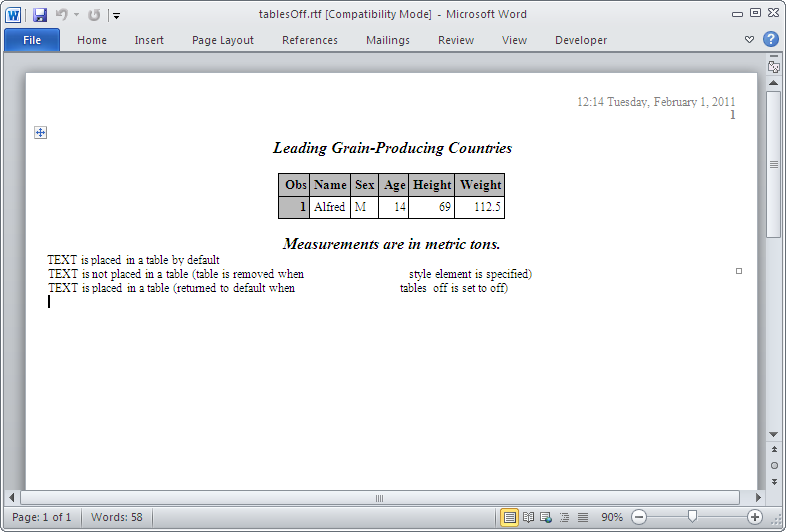The image size is (786, 532).
Task: Open the Page Layout tab
Action: 223,40
